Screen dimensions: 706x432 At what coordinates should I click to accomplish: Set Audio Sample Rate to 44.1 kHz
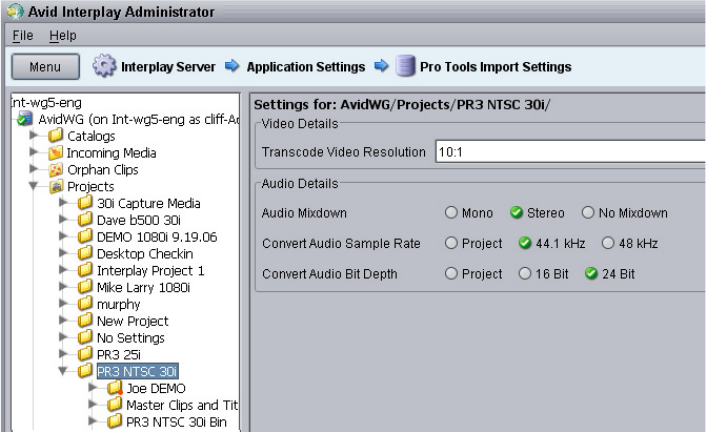point(525,243)
